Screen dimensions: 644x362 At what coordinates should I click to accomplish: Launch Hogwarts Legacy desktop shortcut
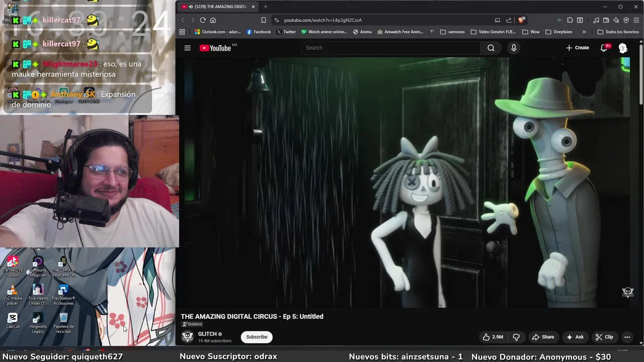(x=38, y=323)
